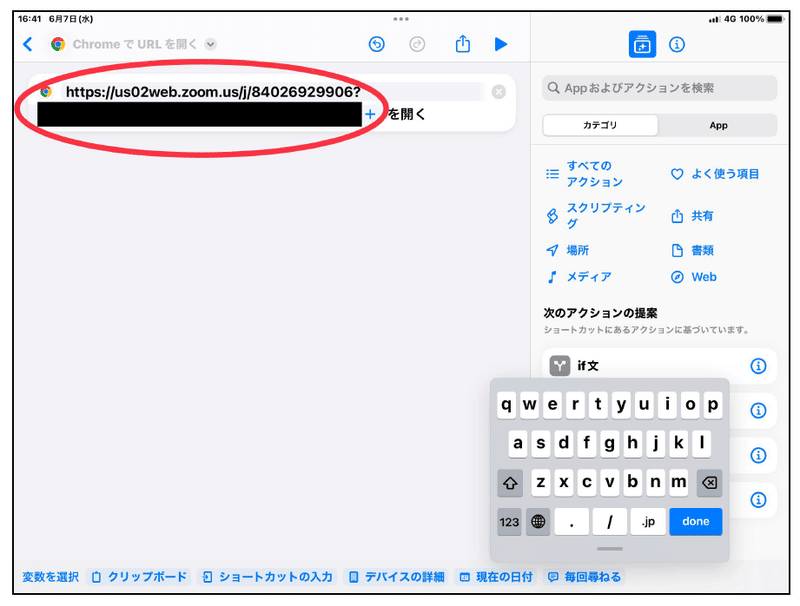The width and height of the screenshot is (800, 606).
Task: Open Web category
Action: [693, 277]
